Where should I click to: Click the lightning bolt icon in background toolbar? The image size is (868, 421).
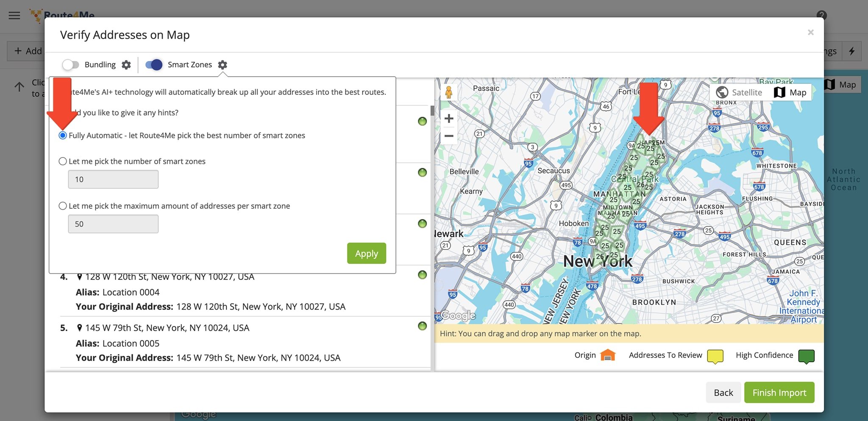pos(851,51)
